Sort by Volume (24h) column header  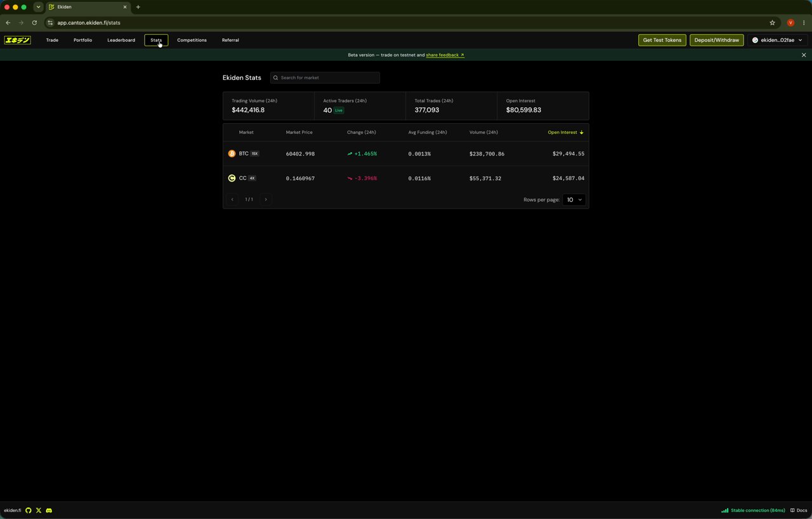pos(483,133)
